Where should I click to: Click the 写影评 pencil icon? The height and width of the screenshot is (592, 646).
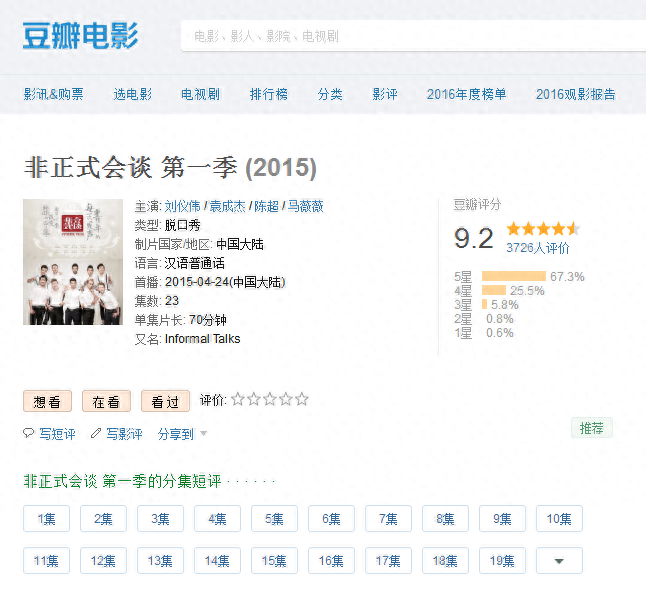tap(96, 434)
